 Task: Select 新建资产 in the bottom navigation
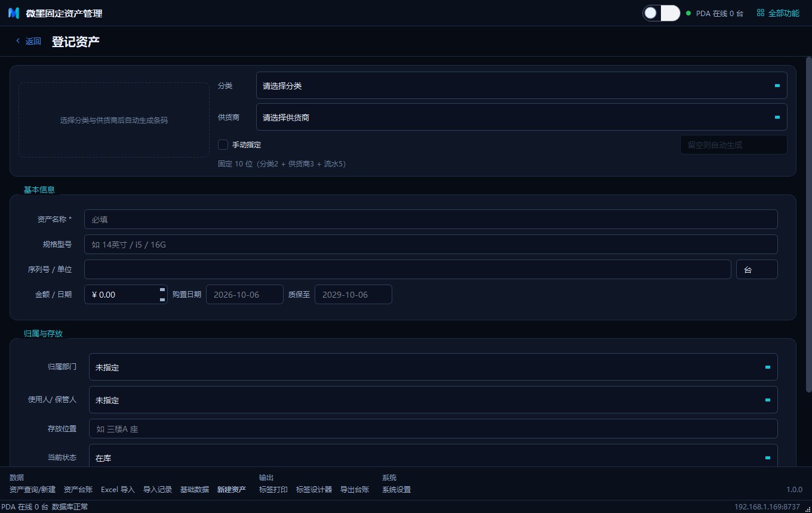pos(232,490)
